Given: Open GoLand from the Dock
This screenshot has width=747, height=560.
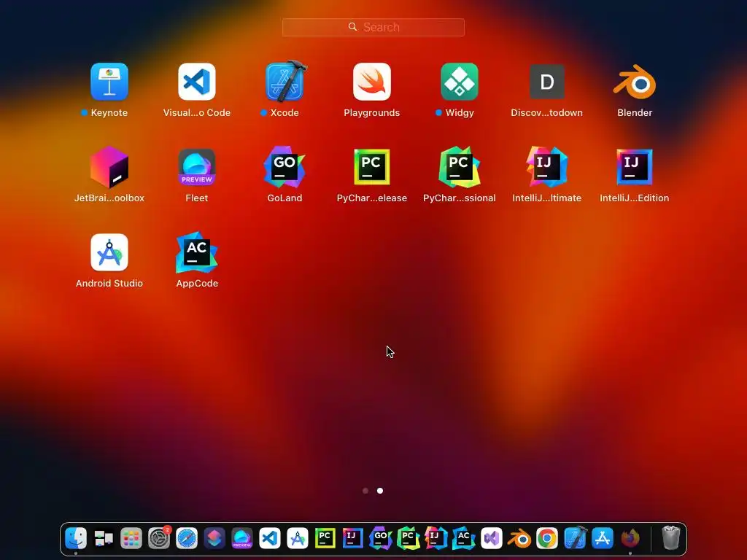Looking at the screenshot, I should (381, 539).
